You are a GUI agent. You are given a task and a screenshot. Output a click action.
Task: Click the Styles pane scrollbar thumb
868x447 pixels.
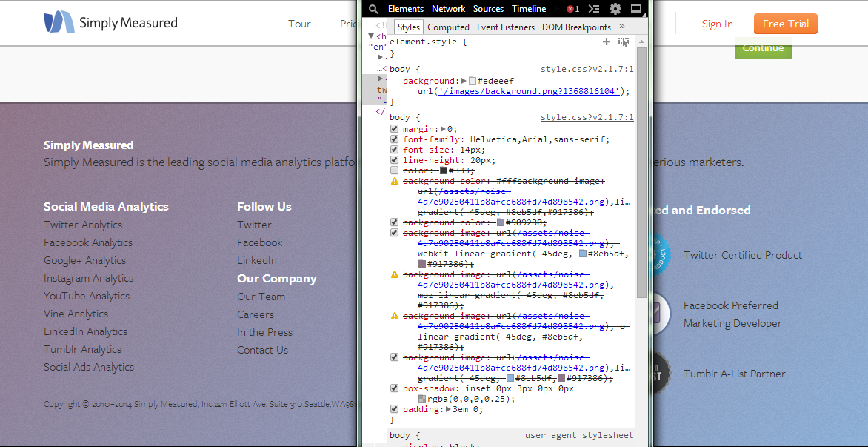coord(642,172)
